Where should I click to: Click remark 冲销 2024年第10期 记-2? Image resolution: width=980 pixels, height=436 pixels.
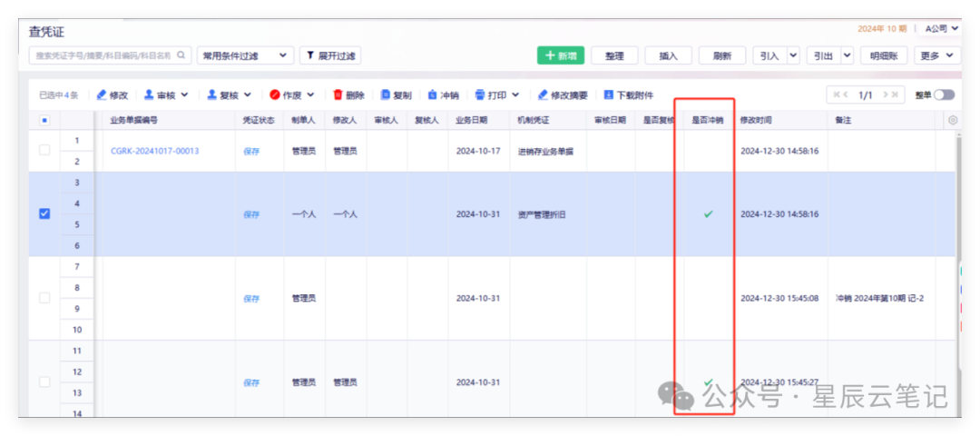click(x=880, y=298)
